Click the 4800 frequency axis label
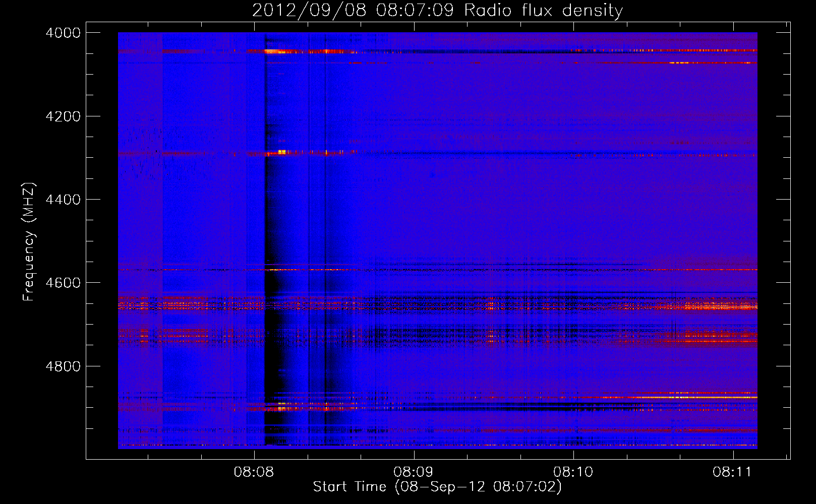 63,366
